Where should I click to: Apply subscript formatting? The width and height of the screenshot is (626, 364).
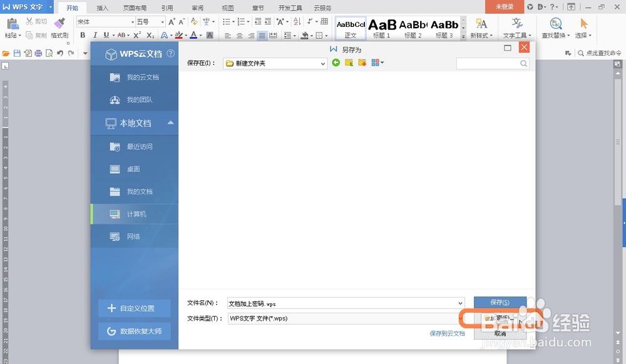150,35
